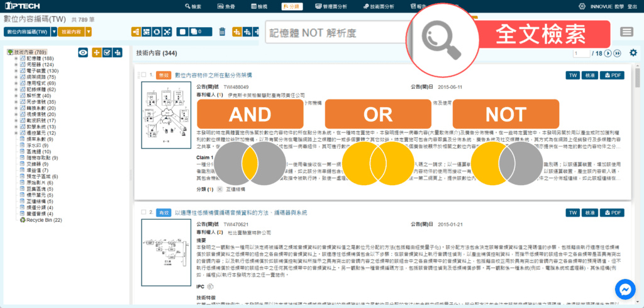This screenshot has width=644, height=308.
Task: Open the 技術內容 dropdown arrow
Action: pyautogui.click(x=87, y=31)
